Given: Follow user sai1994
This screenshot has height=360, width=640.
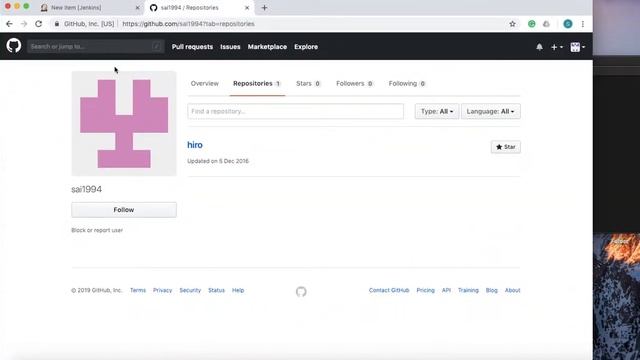Looking at the screenshot, I should click(x=124, y=210).
